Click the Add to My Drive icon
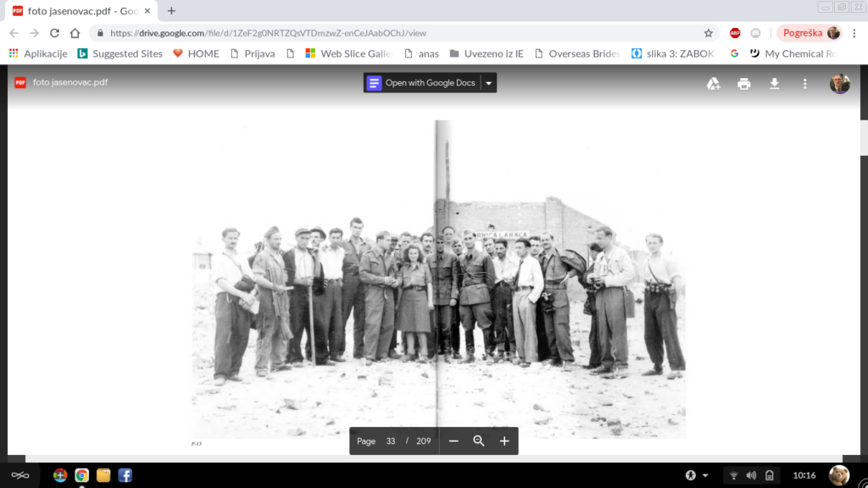This screenshot has height=488, width=868. 714,84
